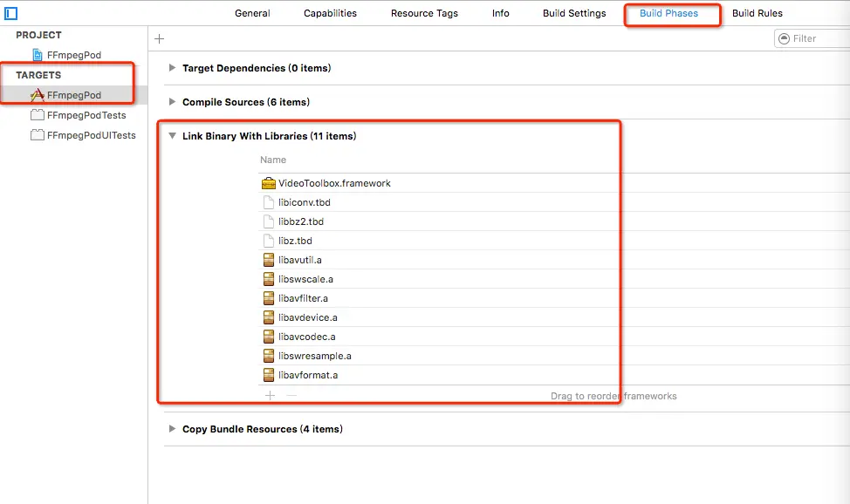Screen dimensions: 850x504
Task: Toggle the project navigator sidebar icon
Action: click(10, 13)
